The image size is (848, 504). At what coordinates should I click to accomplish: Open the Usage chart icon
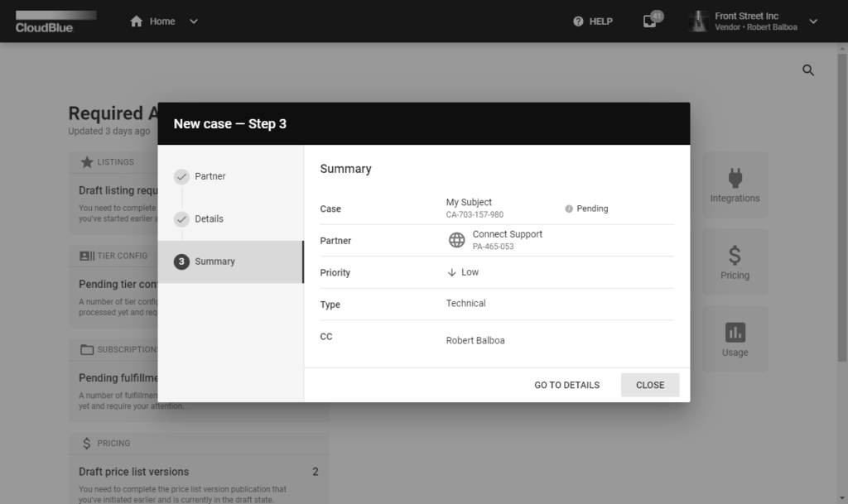click(735, 332)
